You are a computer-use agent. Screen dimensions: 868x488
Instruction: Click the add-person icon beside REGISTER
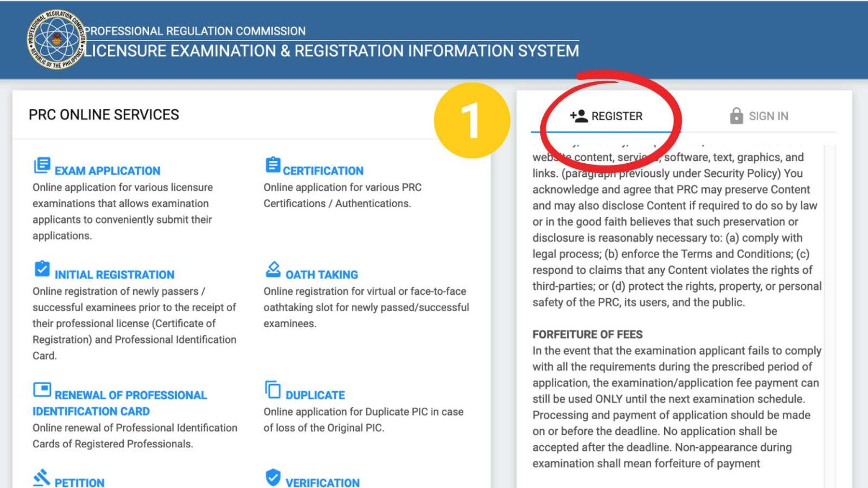pyautogui.click(x=579, y=116)
